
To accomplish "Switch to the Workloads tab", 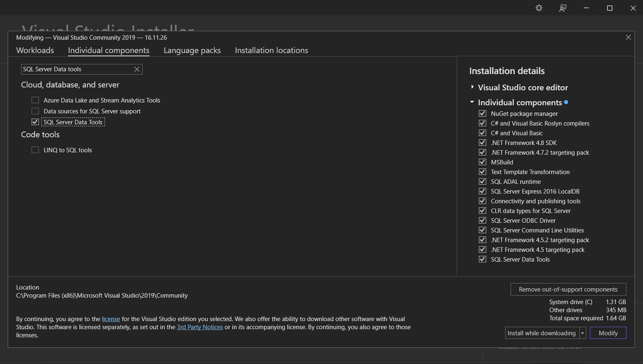I will (x=35, y=50).
